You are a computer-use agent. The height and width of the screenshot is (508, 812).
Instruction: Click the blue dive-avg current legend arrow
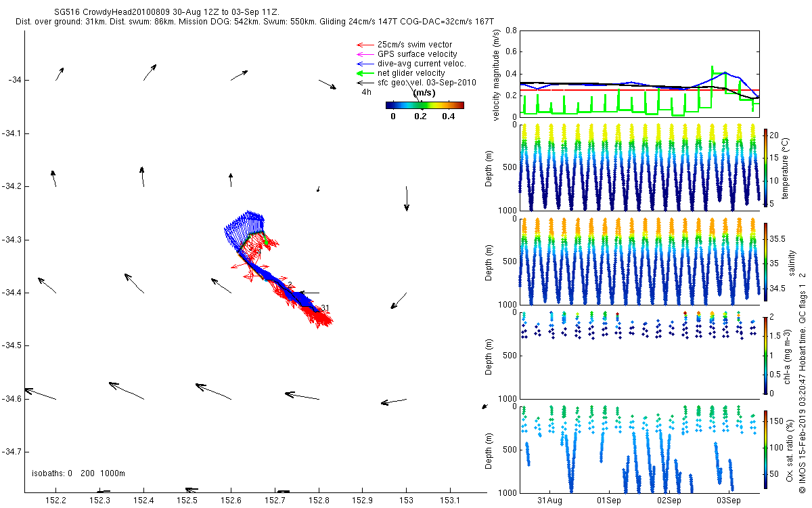coord(365,64)
